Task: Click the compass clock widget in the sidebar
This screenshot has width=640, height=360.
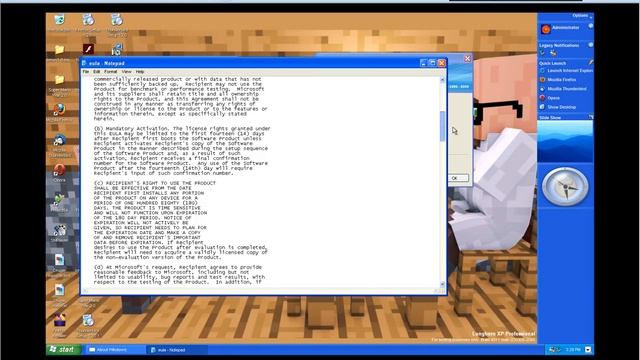Action: pos(565,187)
